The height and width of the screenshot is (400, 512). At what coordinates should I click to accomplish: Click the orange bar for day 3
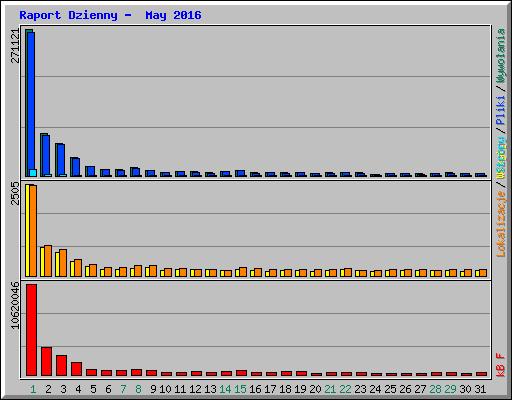click(x=63, y=263)
